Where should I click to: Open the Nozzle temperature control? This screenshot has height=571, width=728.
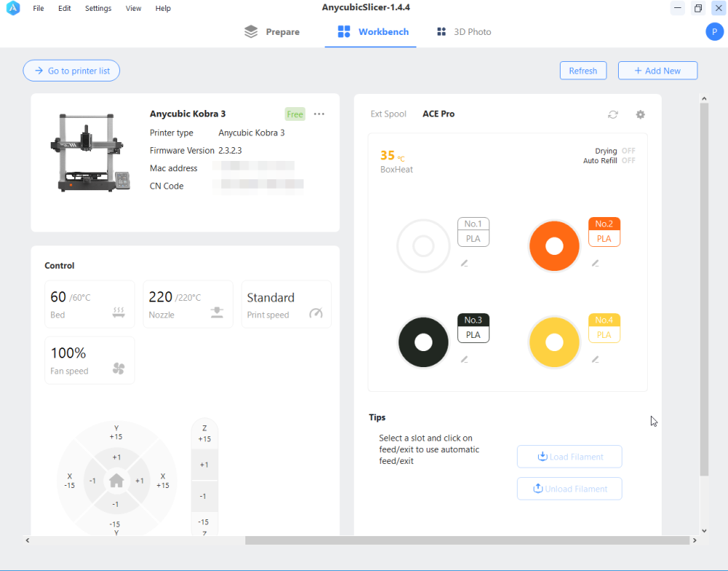coord(188,304)
